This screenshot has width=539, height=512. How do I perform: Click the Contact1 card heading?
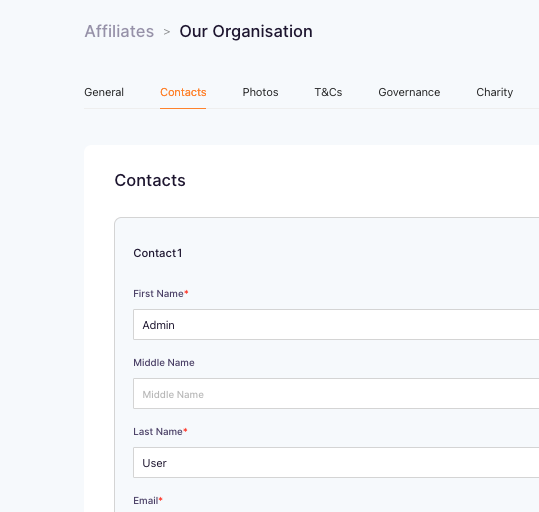tap(158, 253)
